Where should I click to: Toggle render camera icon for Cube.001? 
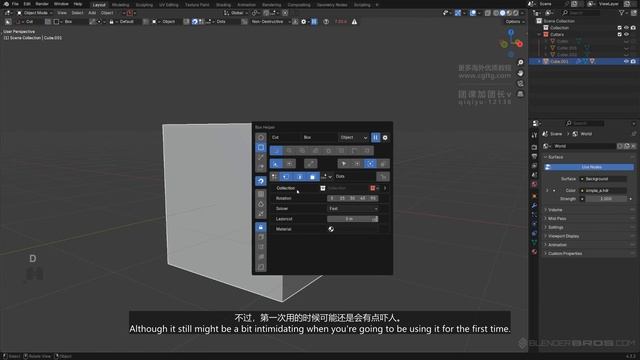[x=633, y=61]
